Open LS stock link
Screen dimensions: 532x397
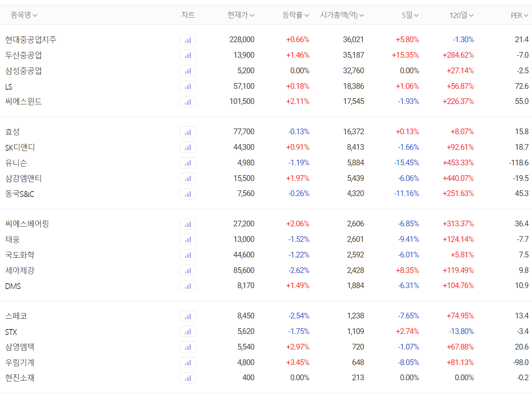[x=9, y=87]
